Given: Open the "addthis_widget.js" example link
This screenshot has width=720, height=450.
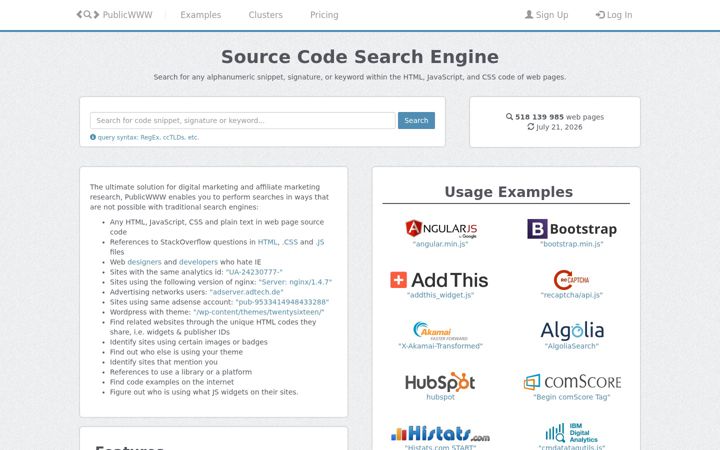Looking at the screenshot, I should click(x=440, y=295).
